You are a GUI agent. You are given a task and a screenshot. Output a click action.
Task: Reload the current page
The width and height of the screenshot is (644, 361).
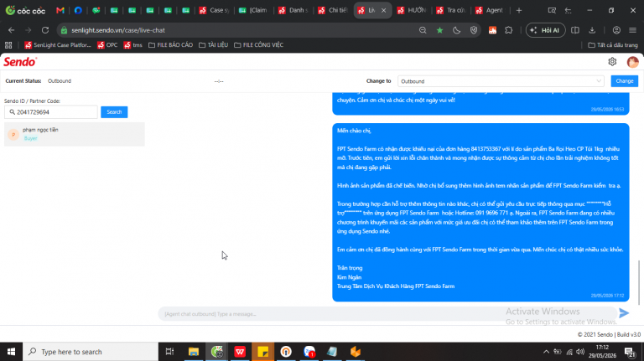point(45,30)
